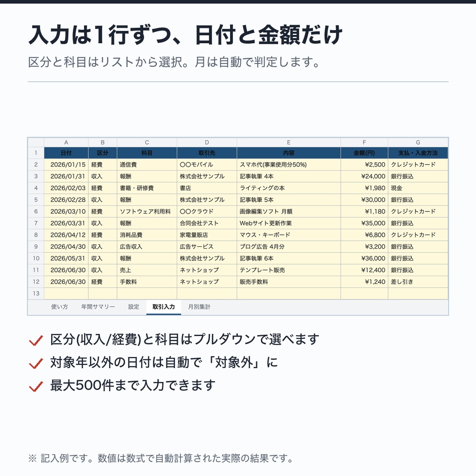Select the テンプレート販売 cell
476x476 pixels.
[x=289, y=270]
